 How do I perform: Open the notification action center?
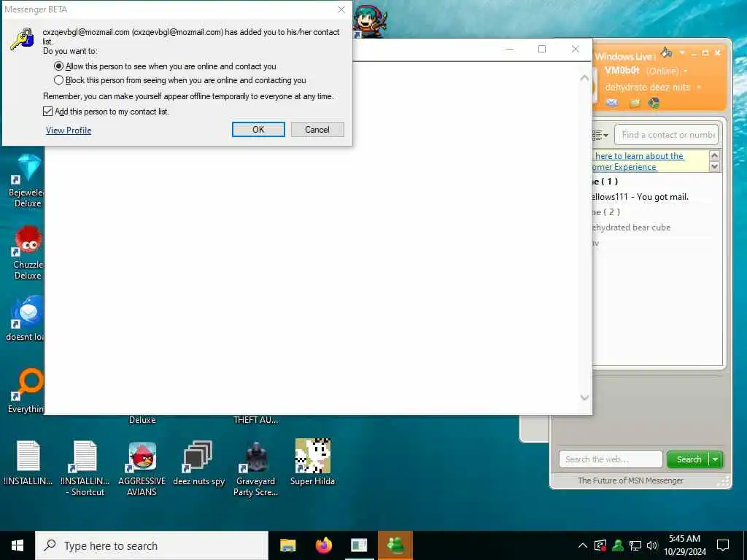pos(723,545)
